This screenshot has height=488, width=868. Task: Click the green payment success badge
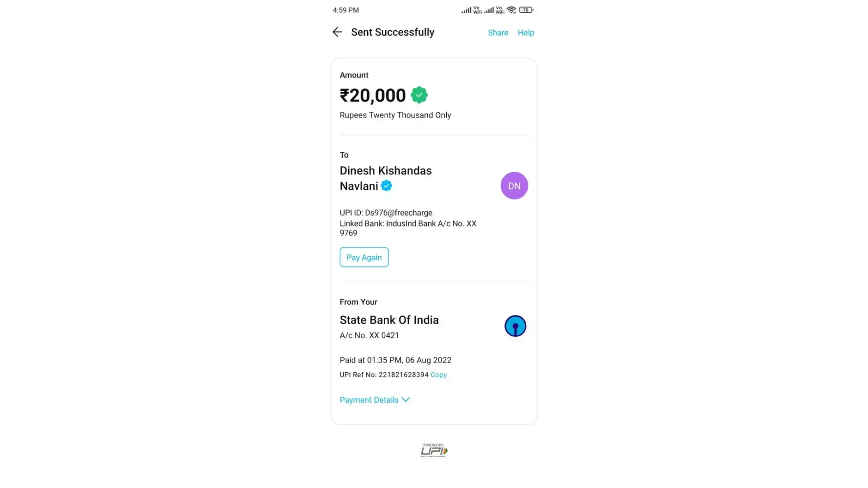(x=419, y=95)
